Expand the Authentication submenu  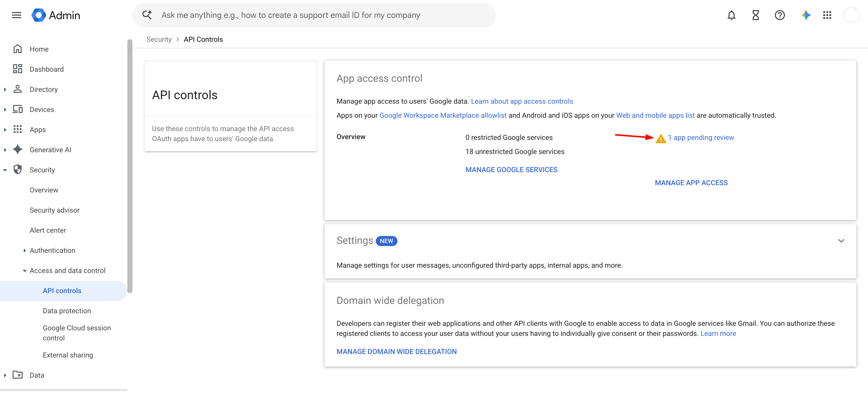(25, 251)
